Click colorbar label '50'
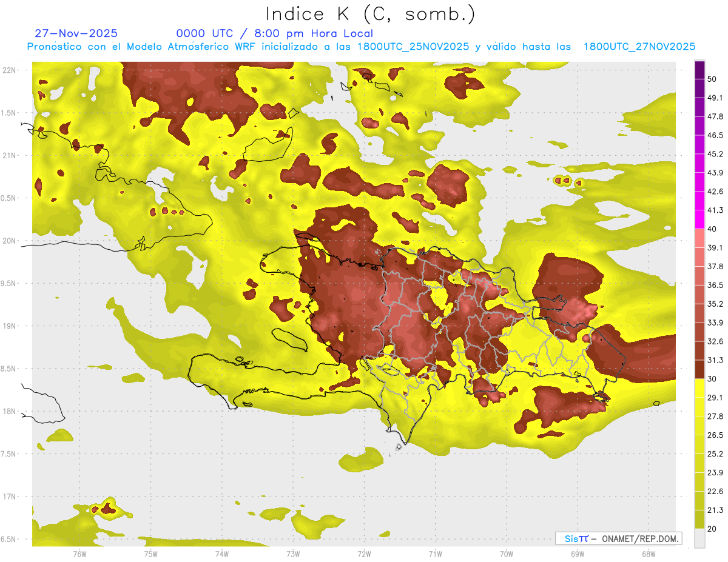Viewport: 728px width, 562px height. pos(713,79)
